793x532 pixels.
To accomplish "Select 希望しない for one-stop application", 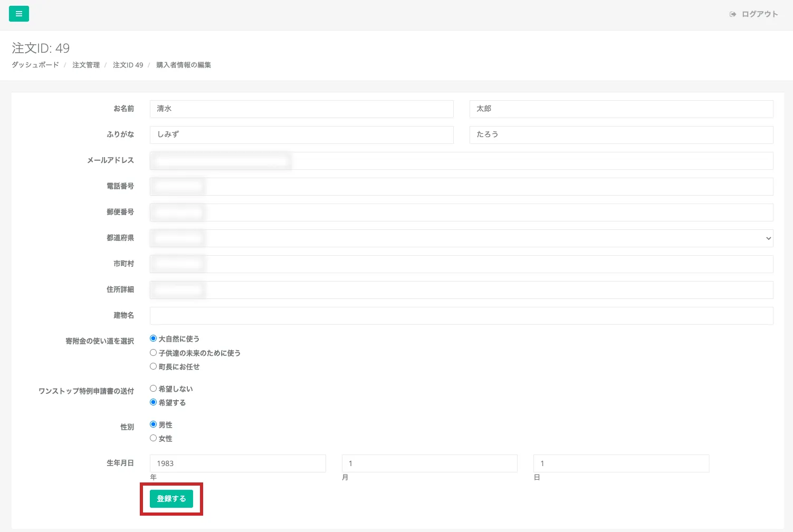I will pyautogui.click(x=154, y=389).
